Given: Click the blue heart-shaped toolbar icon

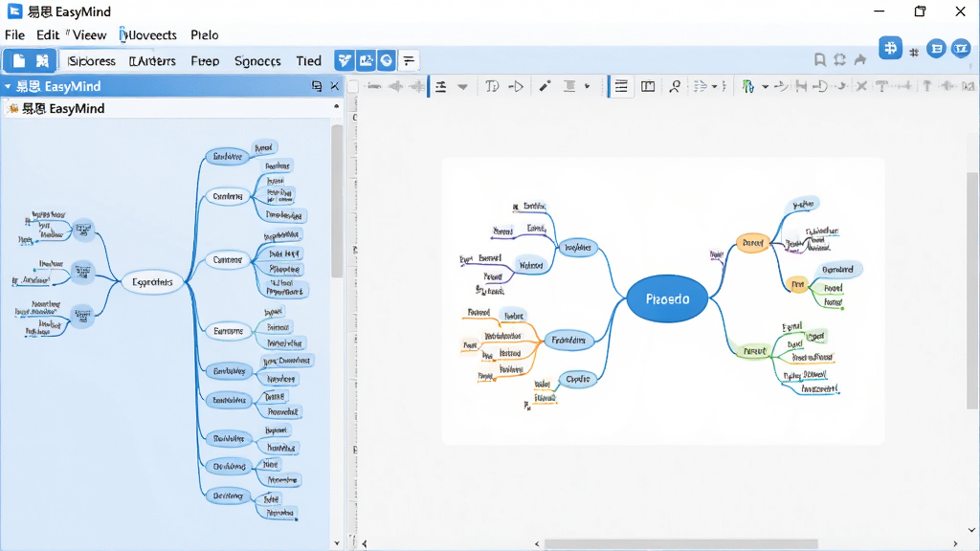Looking at the screenshot, I should pyautogui.click(x=344, y=60).
